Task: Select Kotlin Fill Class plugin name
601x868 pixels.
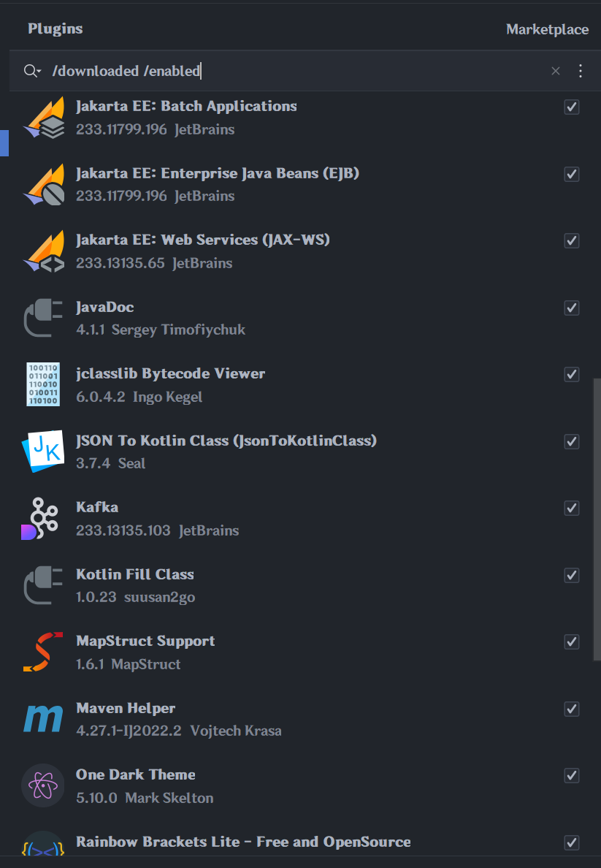Action: click(x=135, y=574)
